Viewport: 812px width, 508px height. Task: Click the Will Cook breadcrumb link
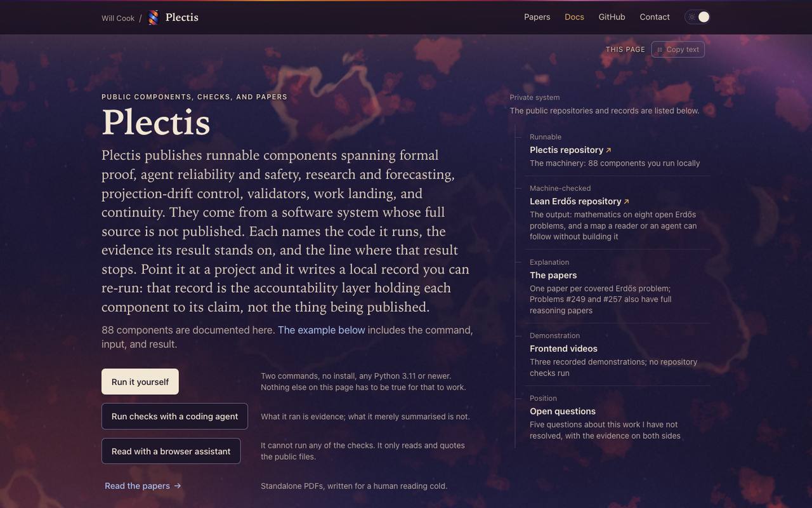pyautogui.click(x=118, y=18)
